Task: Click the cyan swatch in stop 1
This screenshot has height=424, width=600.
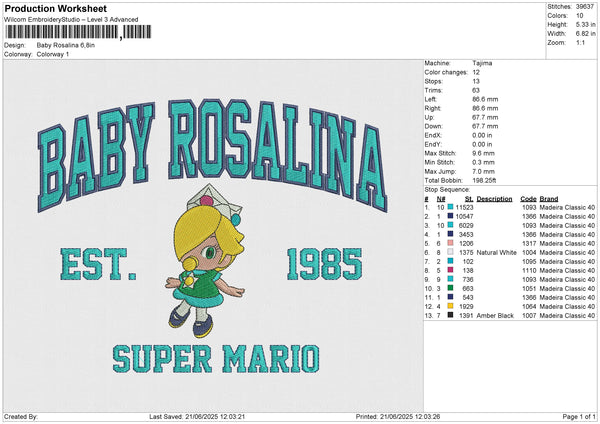Action: [x=452, y=207]
